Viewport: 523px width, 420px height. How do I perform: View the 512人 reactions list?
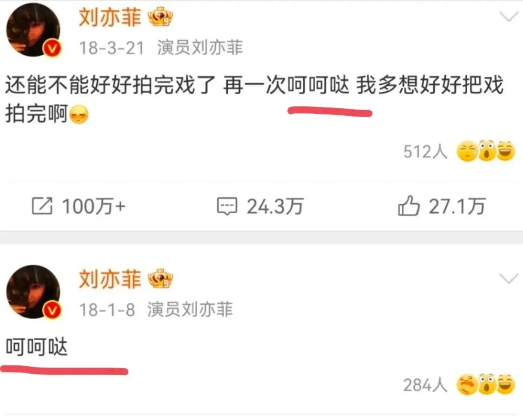pos(425,152)
